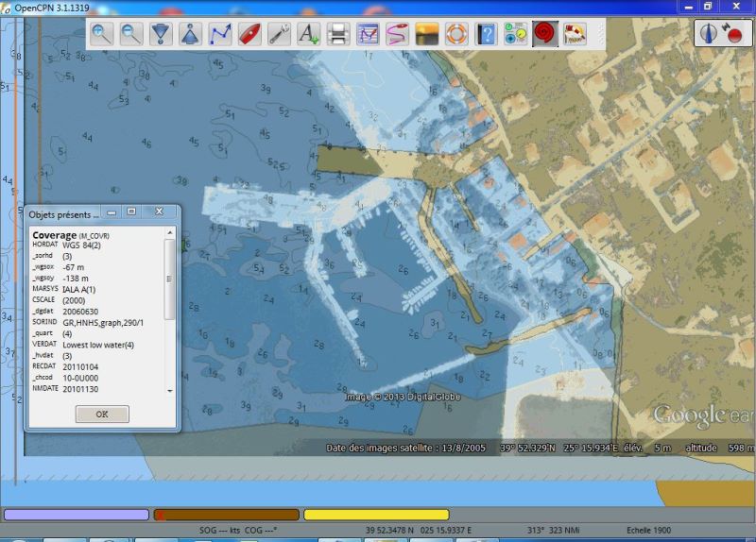Click the Zoom In magnifier tool
Image resolution: width=756 pixels, height=542 pixels.
[x=102, y=34]
